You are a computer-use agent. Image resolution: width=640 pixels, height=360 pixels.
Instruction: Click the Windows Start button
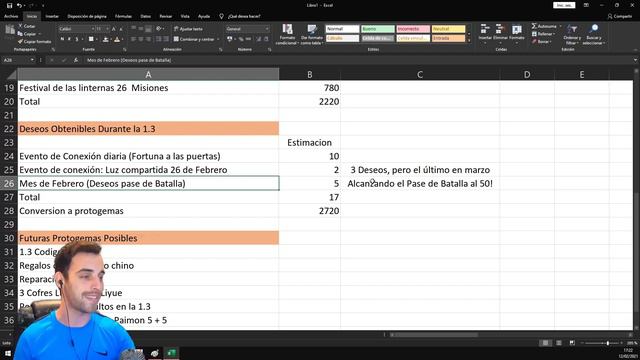[x=7, y=353]
